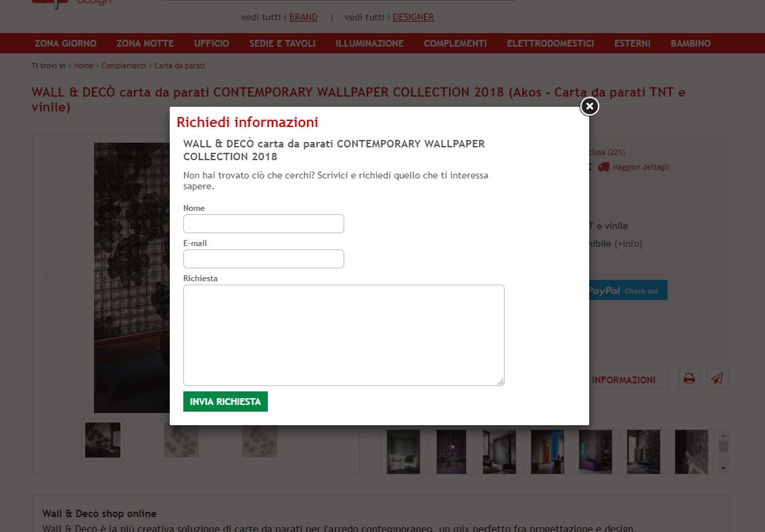
Task: Click the delivery truck icon
Action: tap(604, 167)
